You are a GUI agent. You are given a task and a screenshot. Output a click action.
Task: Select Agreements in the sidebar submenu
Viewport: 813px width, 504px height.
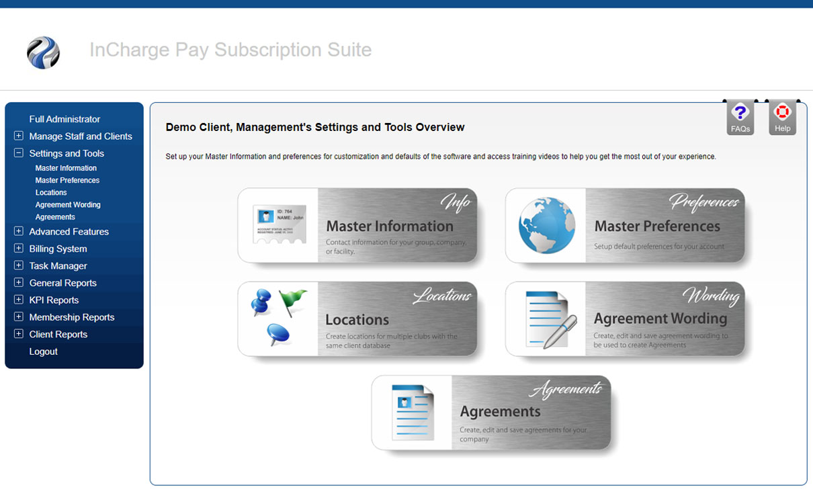click(x=55, y=217)
